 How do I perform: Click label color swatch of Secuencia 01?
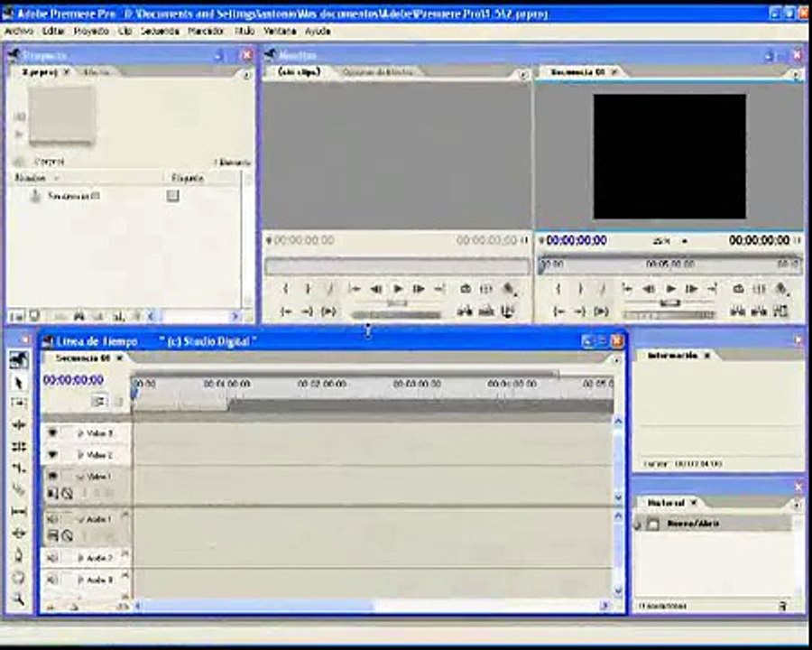click(172, 195)
